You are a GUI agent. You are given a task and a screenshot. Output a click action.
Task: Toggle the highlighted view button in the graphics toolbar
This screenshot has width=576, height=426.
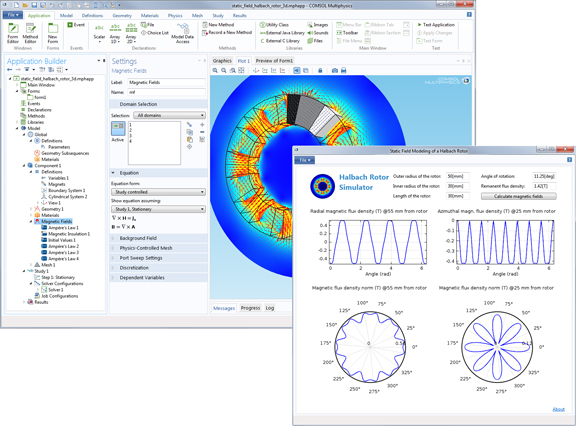pyautogui.click(x=297, y=71)
